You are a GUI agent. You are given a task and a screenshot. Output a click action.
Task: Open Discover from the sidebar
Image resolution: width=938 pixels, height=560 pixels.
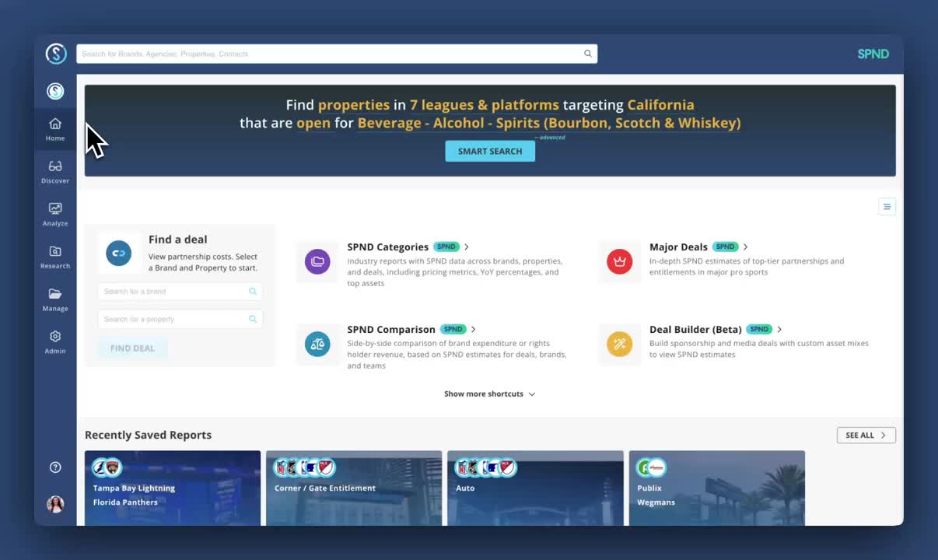click(55, 172)
